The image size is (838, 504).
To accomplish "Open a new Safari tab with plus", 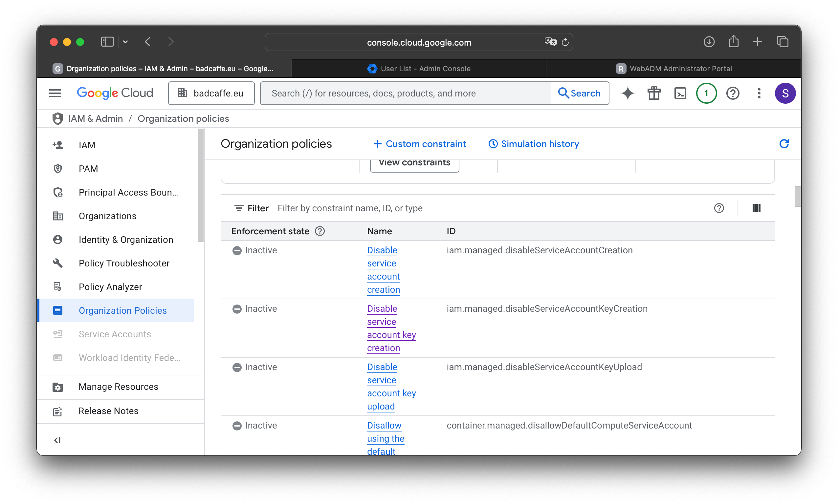I will (758, 42).
